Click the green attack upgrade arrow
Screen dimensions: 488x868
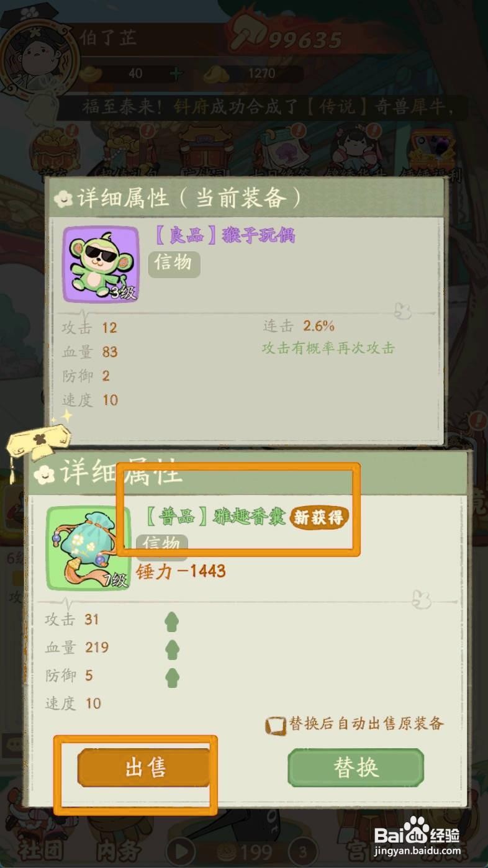point(172,622)
